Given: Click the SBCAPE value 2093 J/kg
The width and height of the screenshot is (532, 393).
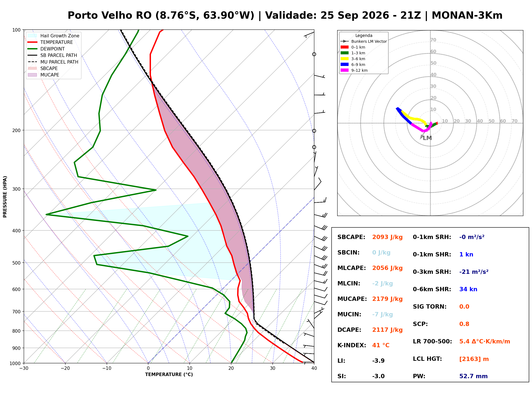Looking at the screenshot, I should pyautogui.click(x=387, y=237).
